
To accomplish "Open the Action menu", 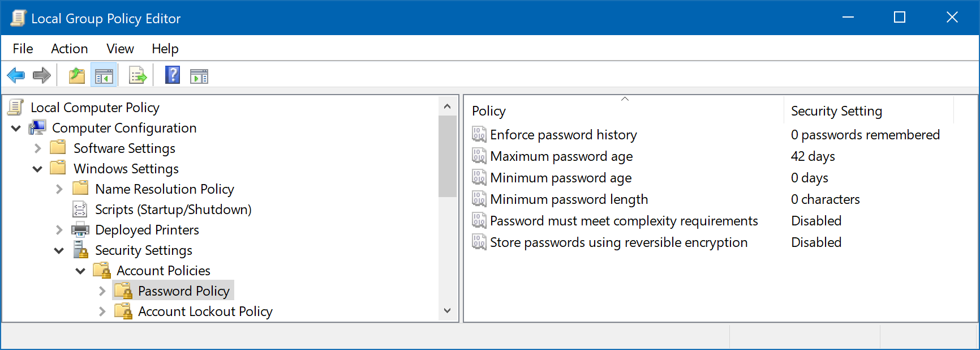I will click(x=70, y=49).
